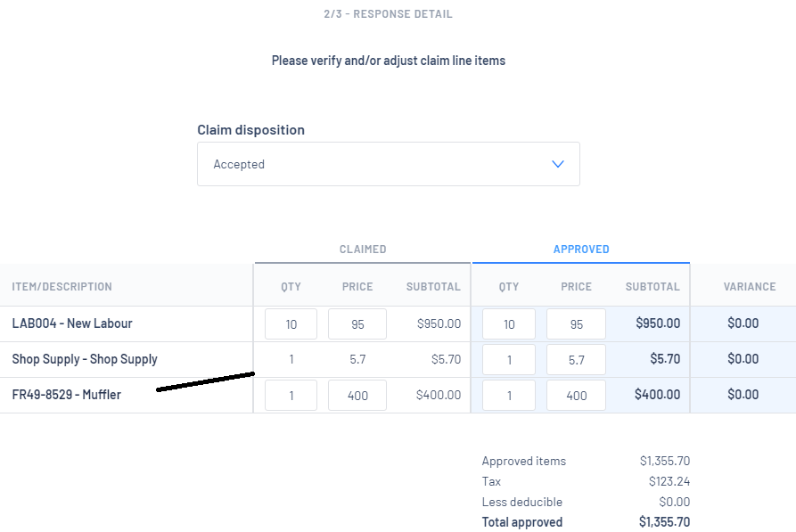
Task: Click approved PRICE field for Muffler
Action: tap(576, 396)
